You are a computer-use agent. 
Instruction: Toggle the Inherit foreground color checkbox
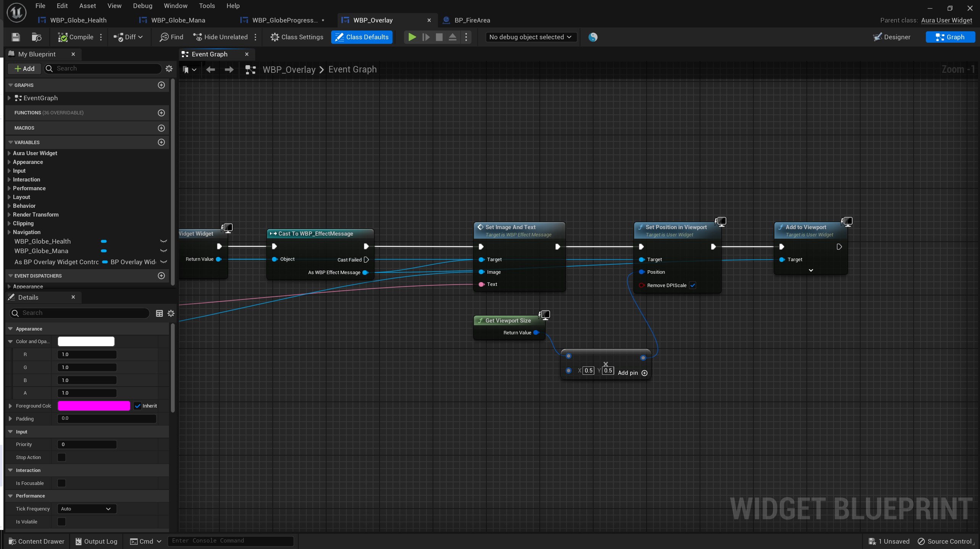[x=138, y=406]
